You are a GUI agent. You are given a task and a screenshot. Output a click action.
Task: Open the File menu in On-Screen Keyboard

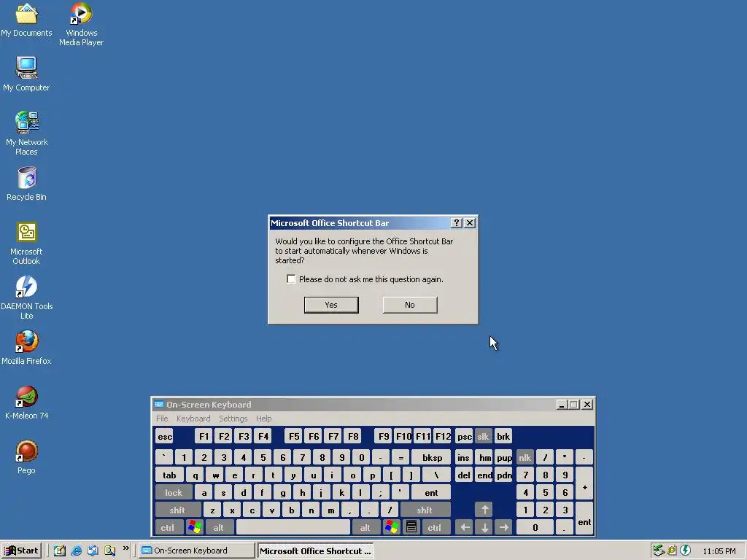(162, 419)
